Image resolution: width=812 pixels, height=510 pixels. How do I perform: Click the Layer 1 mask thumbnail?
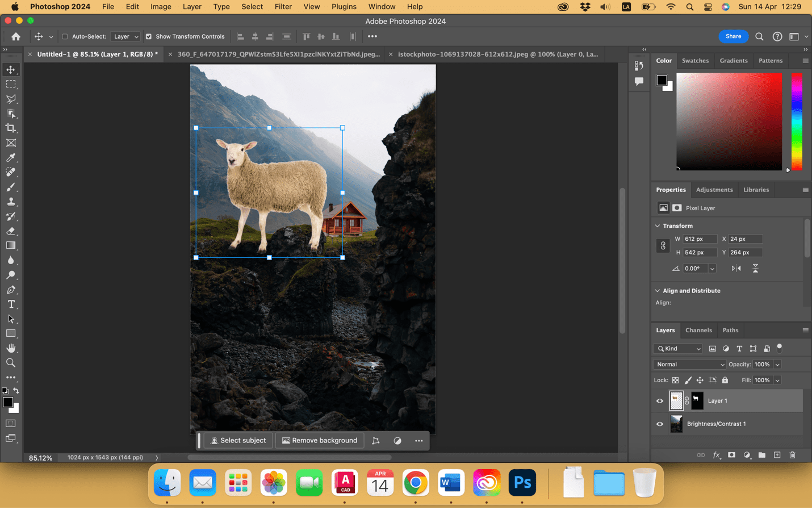click(x=697, y=401)
